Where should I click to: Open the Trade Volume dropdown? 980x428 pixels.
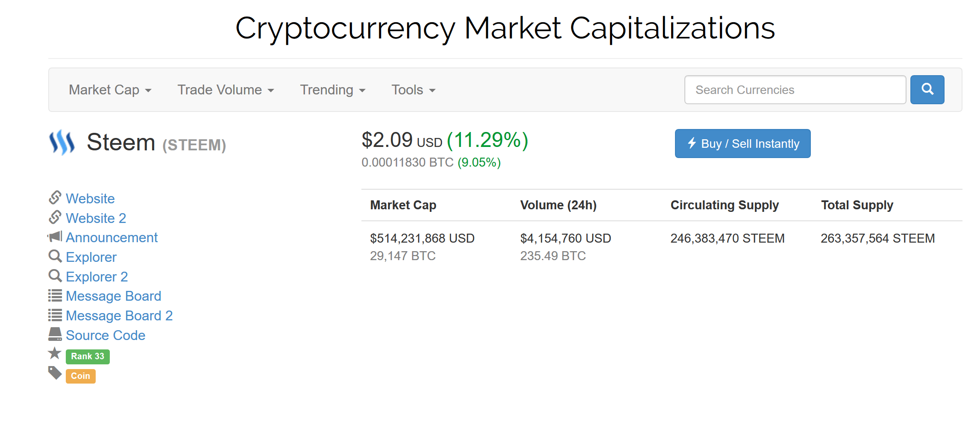pos(226,90)
